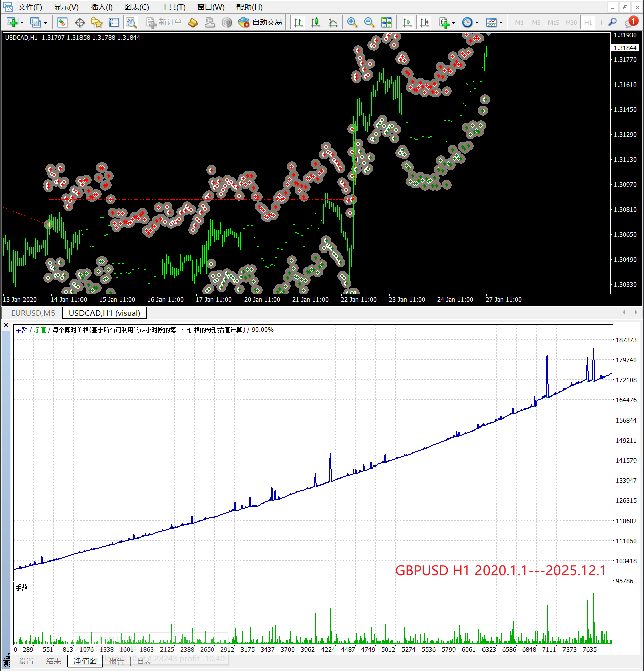This screenshot has width=644, height=671.
Task: Tile chart windows with the grid icon
Action: (x=386, y=22)
